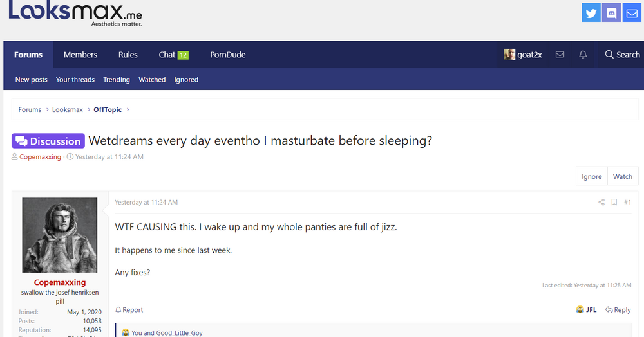Click Copemaxxing's avatar image
The width and height of the screenshot is (644, 337).
(x=60, y=235)
